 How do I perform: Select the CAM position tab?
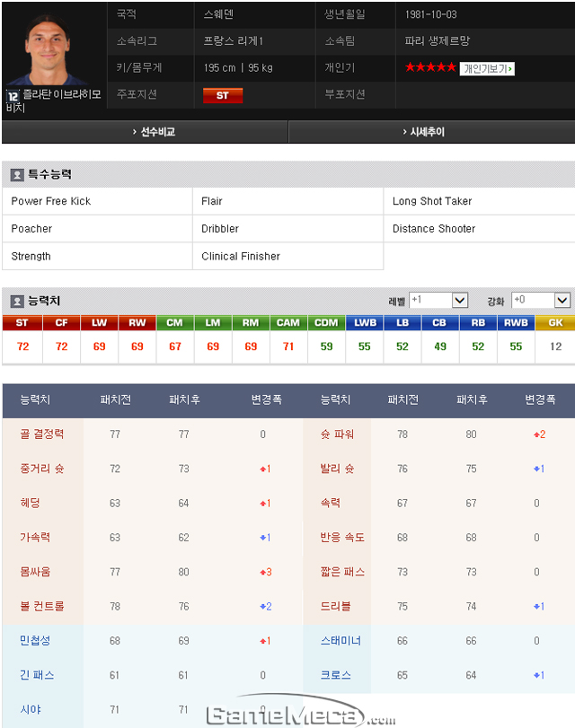pos(288,322)
